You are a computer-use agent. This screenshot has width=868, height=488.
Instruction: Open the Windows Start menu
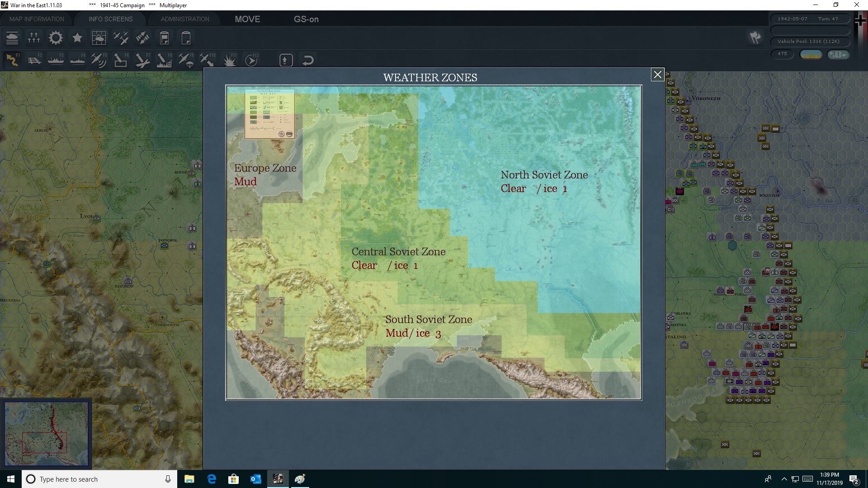11,479
